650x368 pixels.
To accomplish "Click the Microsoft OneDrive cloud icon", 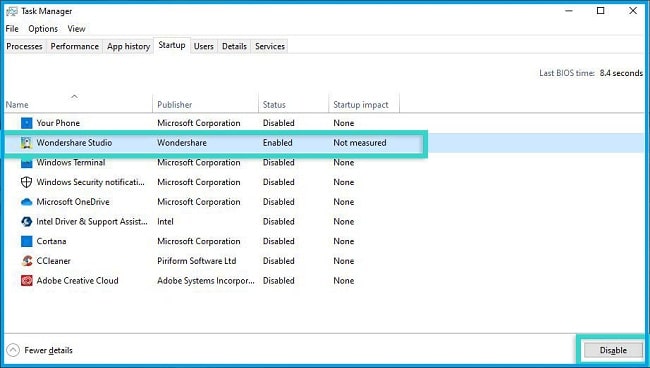I will [27, 202].
